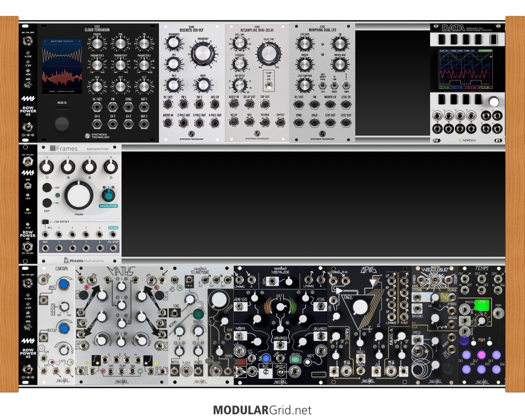This screenshot has height=420, width=525.
Task: Click the FR. STEP jack on Frames
Action: click(113, 248)
